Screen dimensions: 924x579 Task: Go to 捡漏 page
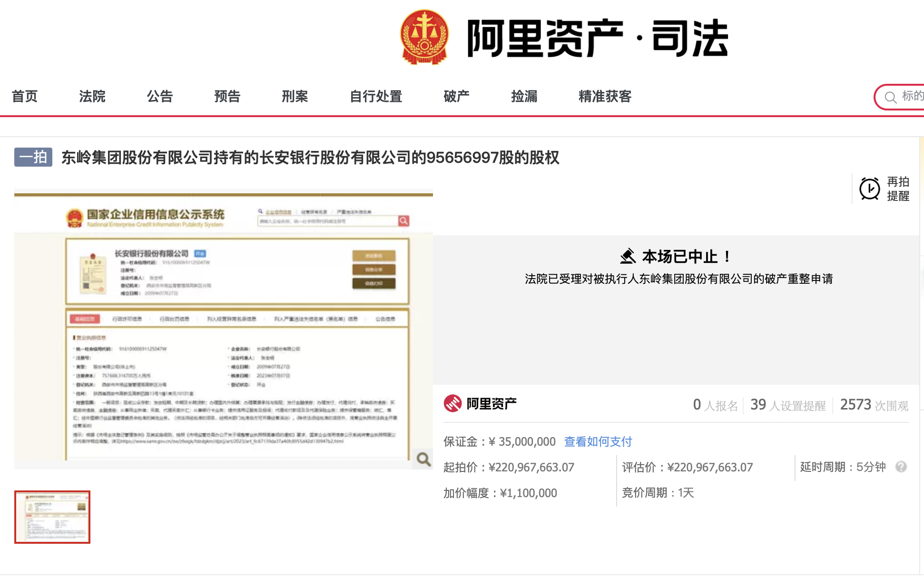(x=524, y=96)
